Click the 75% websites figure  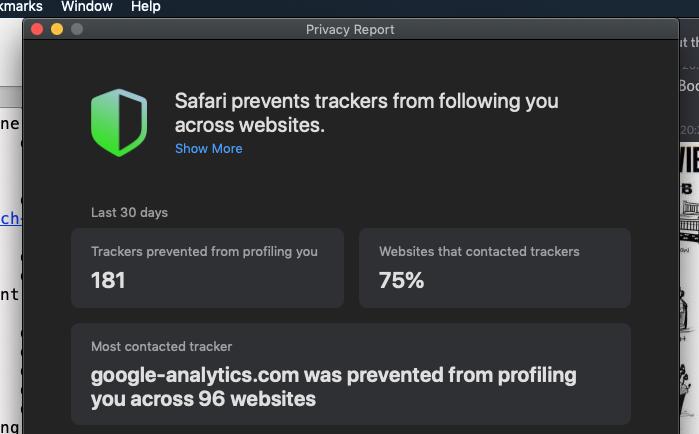pos(401,280)
